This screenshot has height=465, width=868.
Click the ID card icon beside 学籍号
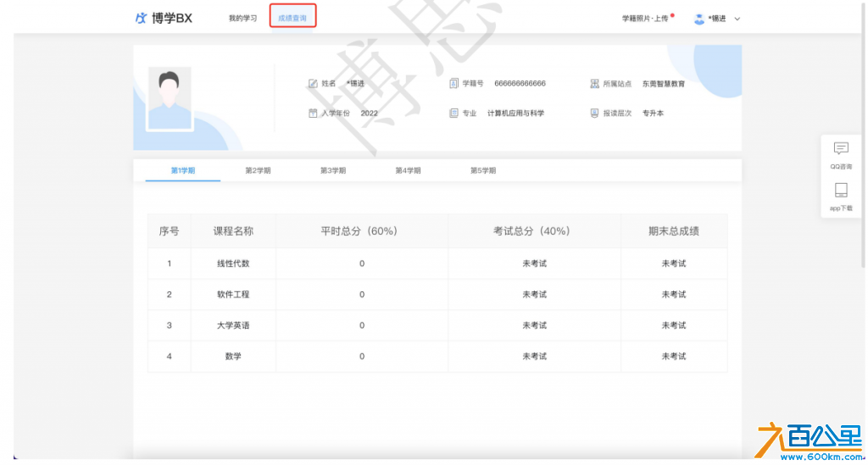pyautogui.click(x=453, y=84)
